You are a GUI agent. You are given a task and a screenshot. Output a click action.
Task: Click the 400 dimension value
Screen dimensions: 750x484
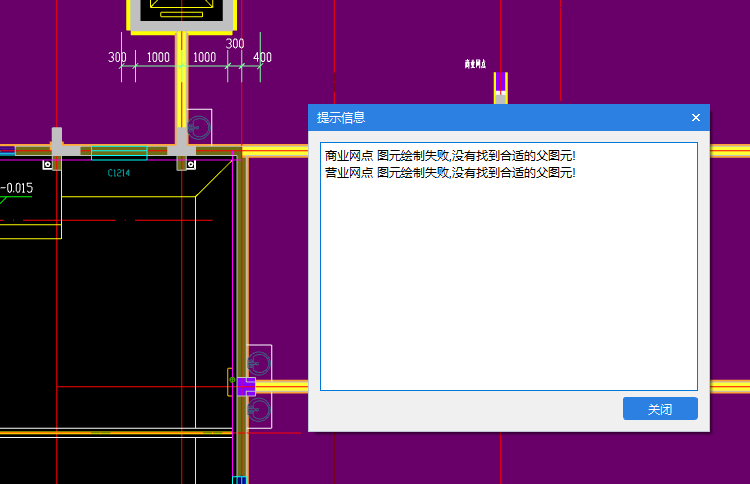coord(262,57)
